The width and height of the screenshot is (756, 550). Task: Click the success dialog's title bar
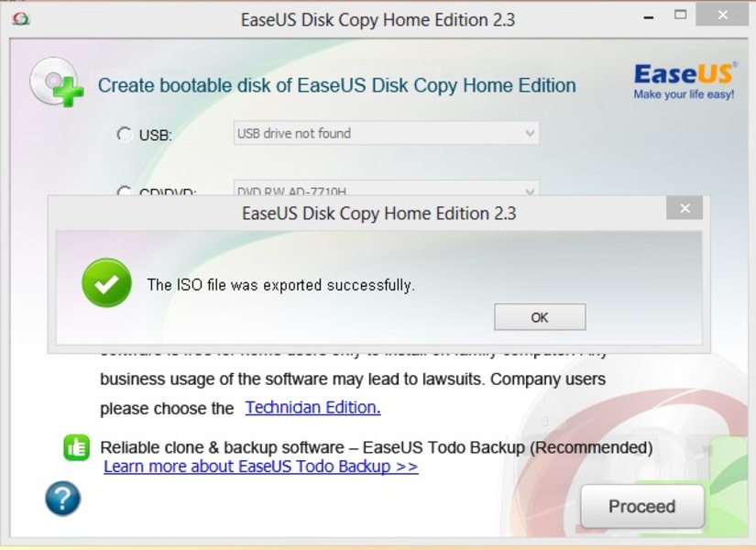tap(378, 214)
